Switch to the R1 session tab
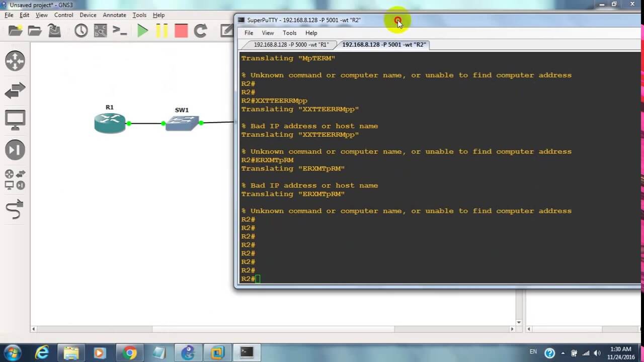Viewport: 644px width, 362px height. pos(291,45)
